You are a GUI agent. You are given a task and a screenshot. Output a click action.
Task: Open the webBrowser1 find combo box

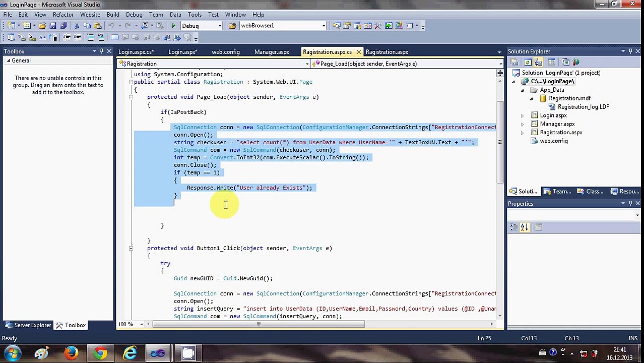pos(324,26)
